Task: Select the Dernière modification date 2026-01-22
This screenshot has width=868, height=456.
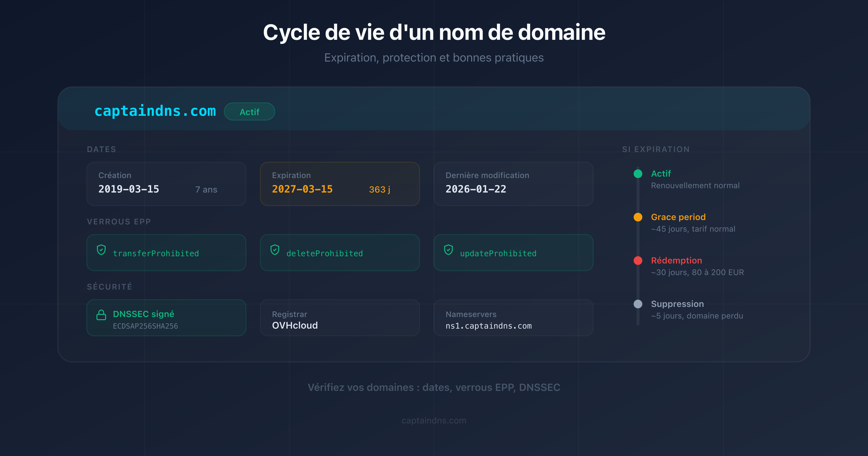Action: (x=476, y=189)
